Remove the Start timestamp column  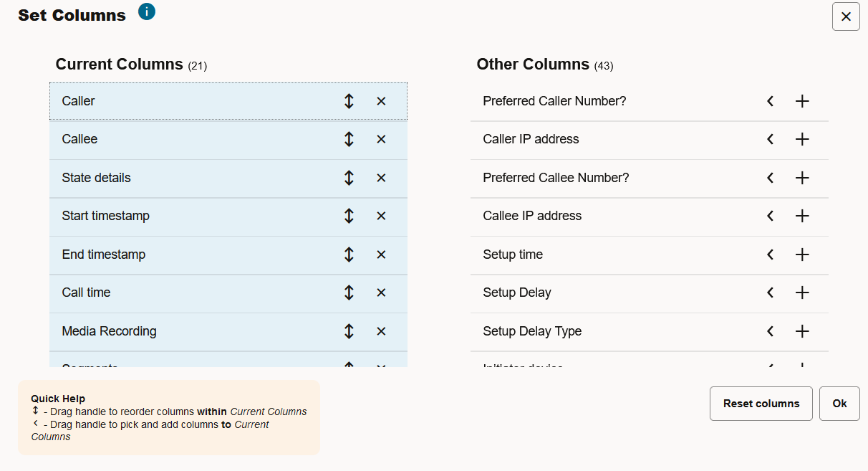[381, 216]
